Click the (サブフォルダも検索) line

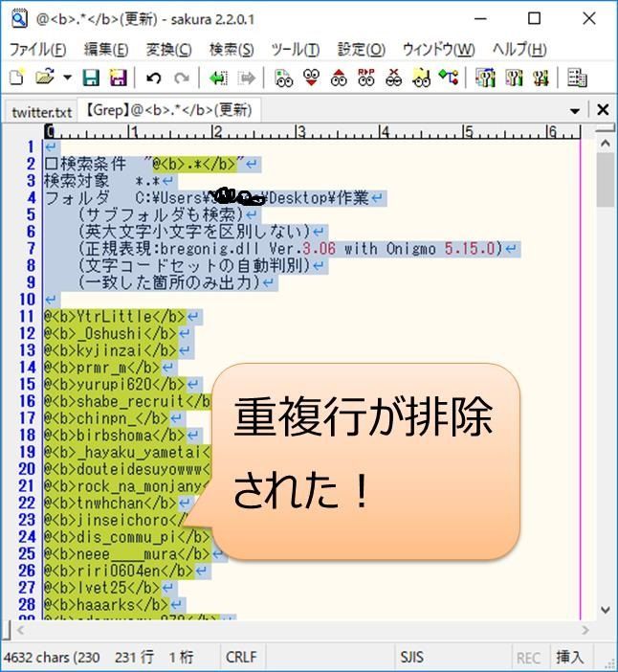[x=161, y=214]
